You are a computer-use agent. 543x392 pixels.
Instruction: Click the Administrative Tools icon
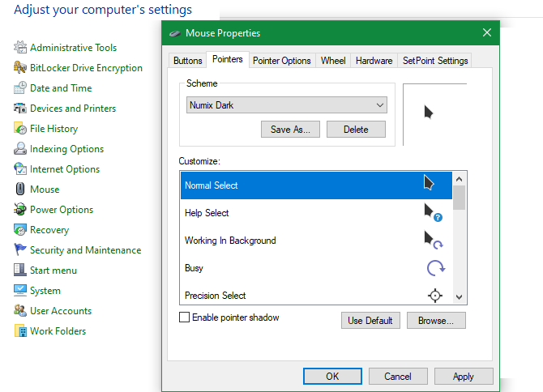20,48
